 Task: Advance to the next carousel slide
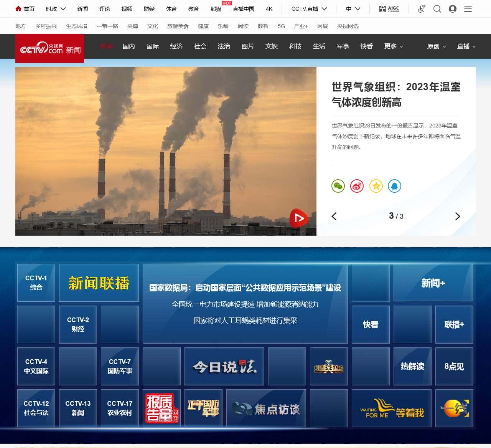(457, 217)
